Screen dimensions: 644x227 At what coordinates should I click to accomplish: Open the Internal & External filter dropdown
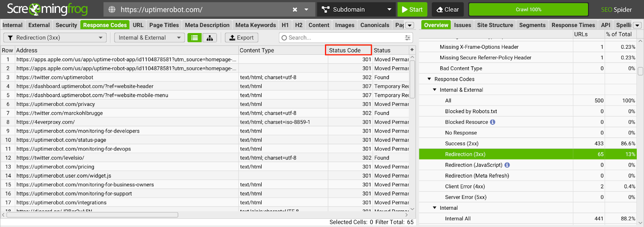coord(149,37)
